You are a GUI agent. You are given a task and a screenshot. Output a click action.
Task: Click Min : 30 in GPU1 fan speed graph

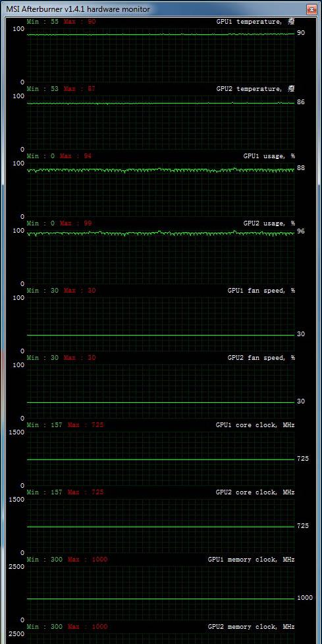(x=43, y=291)
